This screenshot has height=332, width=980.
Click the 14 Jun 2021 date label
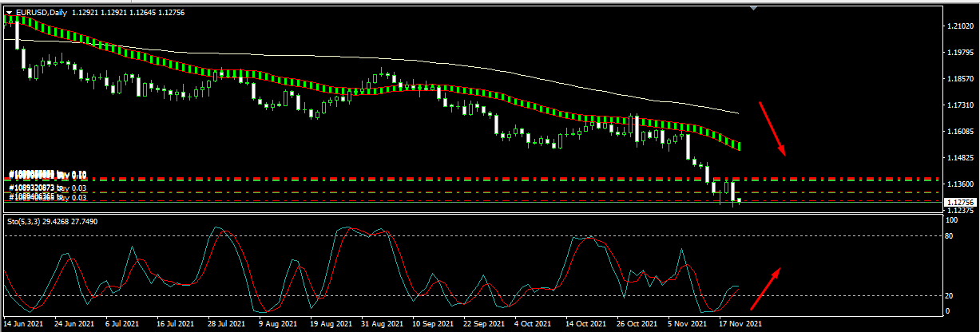point(22,324)
